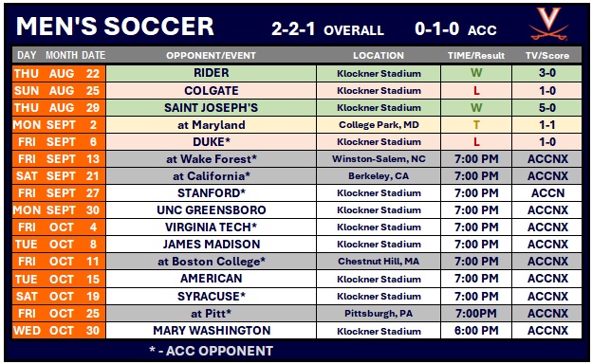Select the MARY WASHINGTON opponent cell
Image resolution: width=592 pixels, height=364 pixels.
click(211, 331)
